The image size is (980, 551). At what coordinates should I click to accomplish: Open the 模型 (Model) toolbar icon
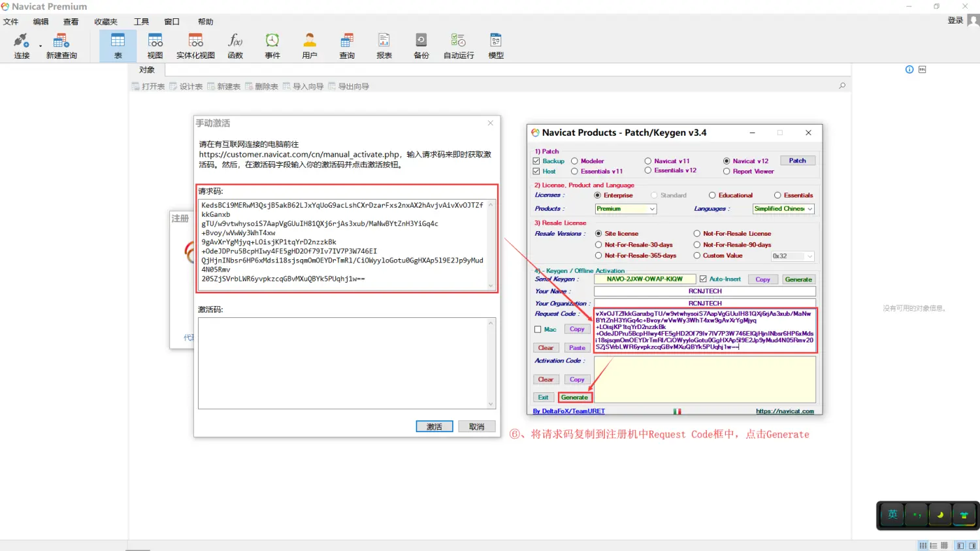[496, 46]
